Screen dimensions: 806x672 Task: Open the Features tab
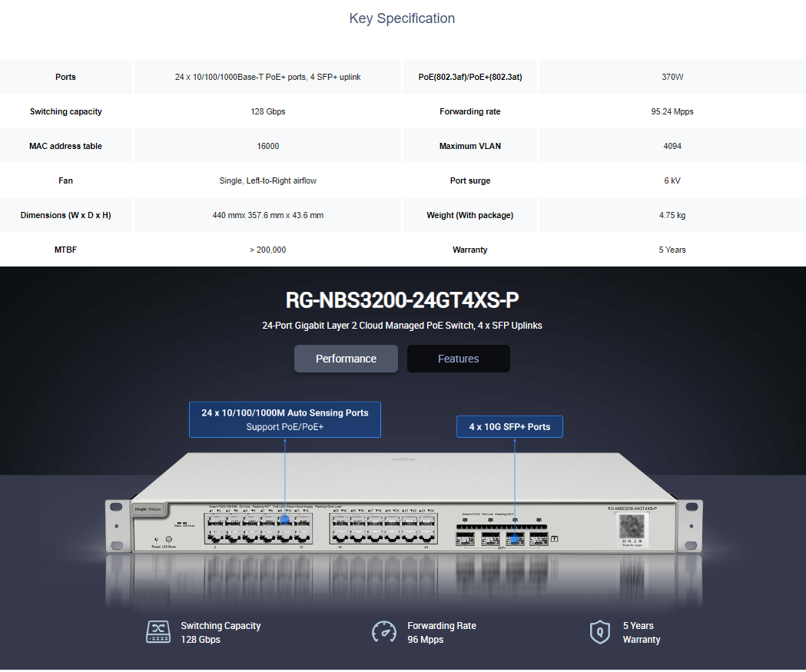tap(459, 359)
